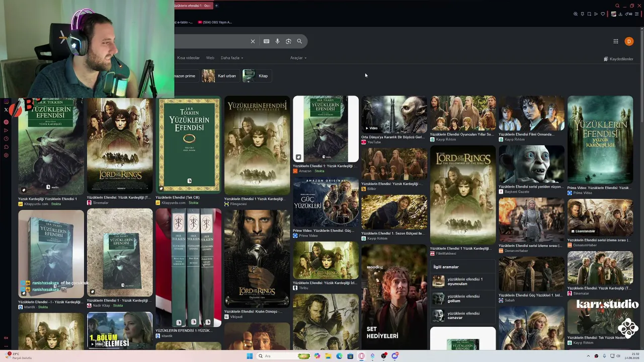Switch to Kısa videolar tab
Screen dimensions: 644x362
(x=188, y=58)
